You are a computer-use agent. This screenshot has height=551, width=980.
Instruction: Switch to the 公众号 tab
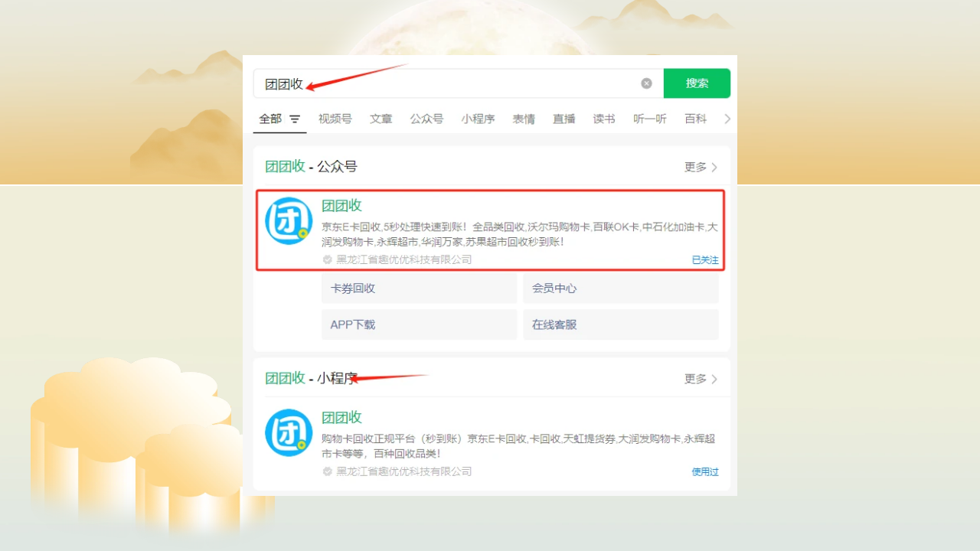(x=426, y=119)
